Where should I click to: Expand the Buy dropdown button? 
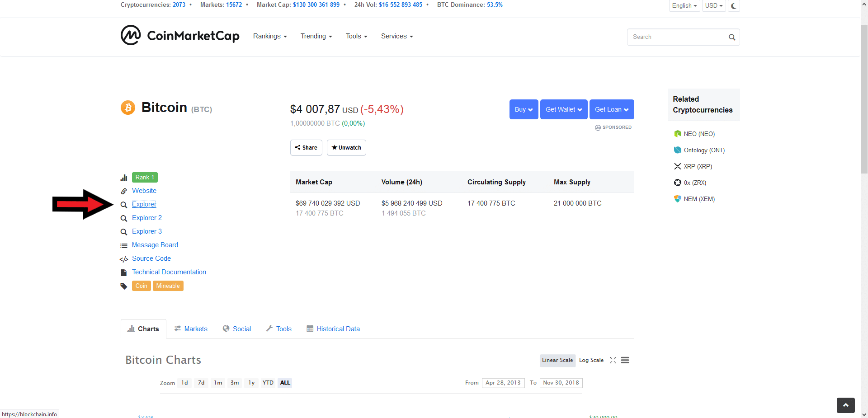(524, 109)
